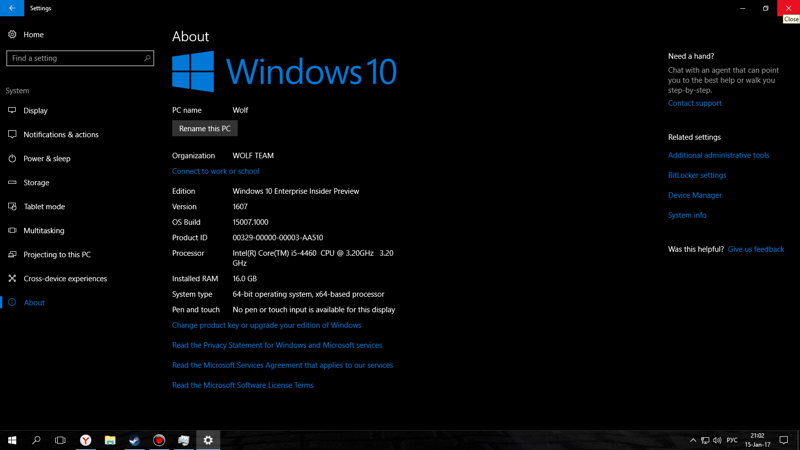Open the Windows Start menu
This screenshot has height=450, width=800.
(x=12, y=440)
